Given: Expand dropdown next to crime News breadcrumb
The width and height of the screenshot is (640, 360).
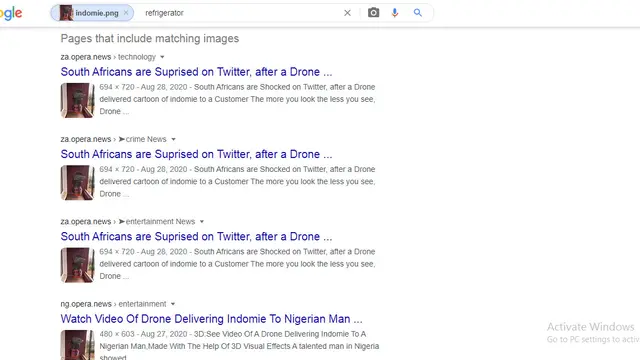Looking at the screenshot, I should pos(173,140).
